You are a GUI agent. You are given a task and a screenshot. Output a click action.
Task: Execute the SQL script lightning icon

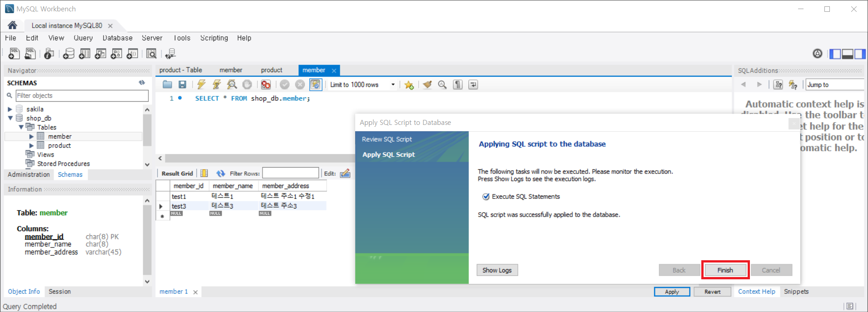click(x=201, y=84)
